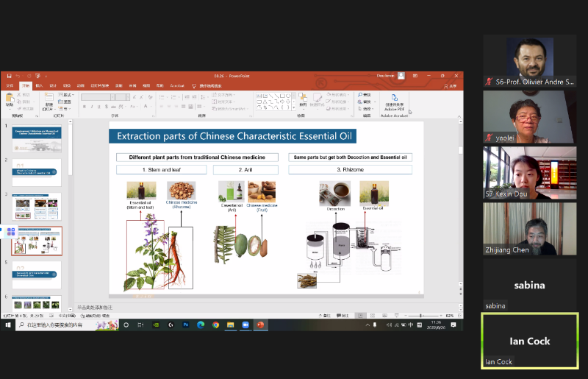Open the Windows Start menu
Image resolution: width=588 pixels, height=379 pixels.
8,325
